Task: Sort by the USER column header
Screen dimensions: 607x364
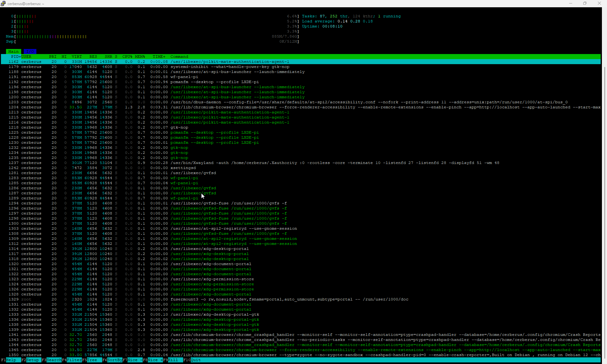Action: [x=26, y=57]
